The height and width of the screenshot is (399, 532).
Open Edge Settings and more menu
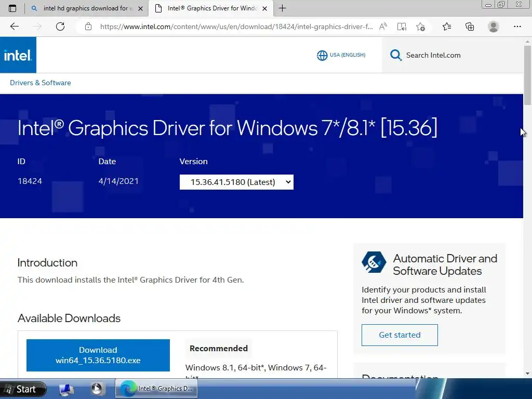517,26
